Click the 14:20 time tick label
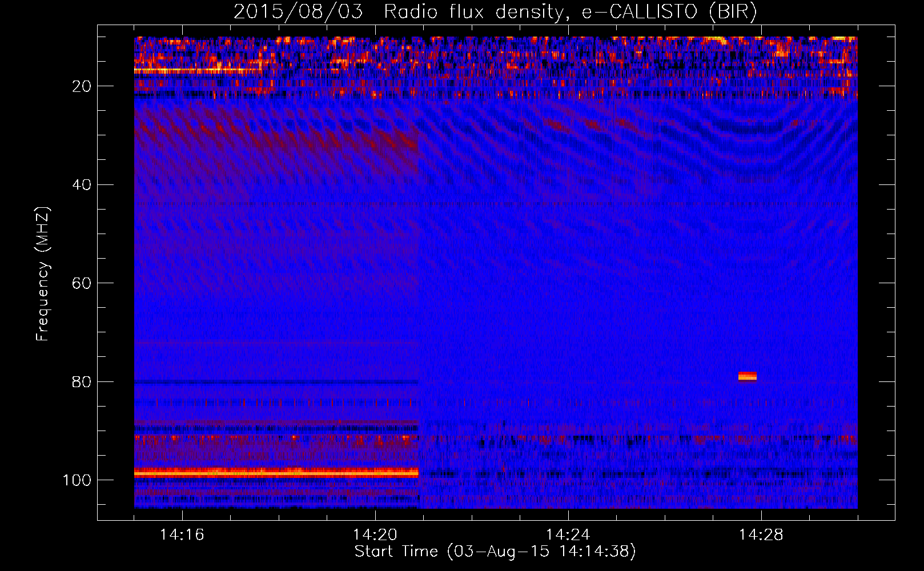The width and height of the screenshot is (924, 571). pos(375,535)
